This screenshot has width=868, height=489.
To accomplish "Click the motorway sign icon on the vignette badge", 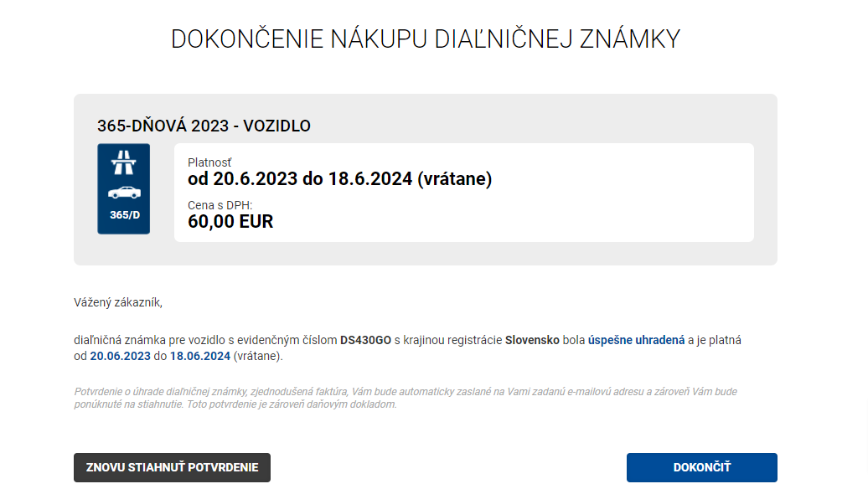I will coord(123,161).
